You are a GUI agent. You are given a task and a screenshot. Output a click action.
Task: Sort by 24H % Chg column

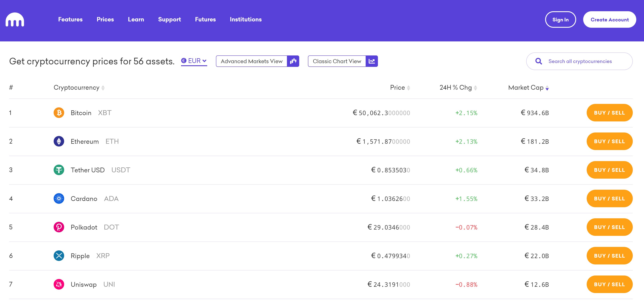458,88
